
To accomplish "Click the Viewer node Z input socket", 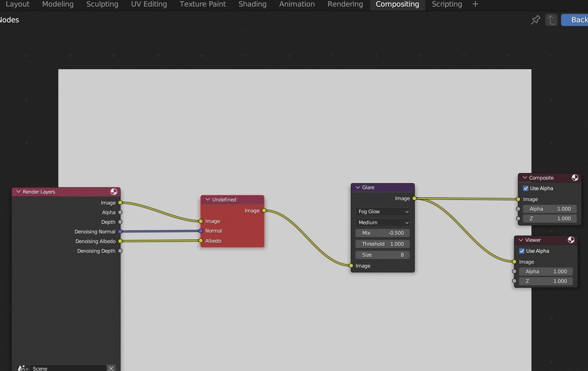I will [x=514, y=281].
